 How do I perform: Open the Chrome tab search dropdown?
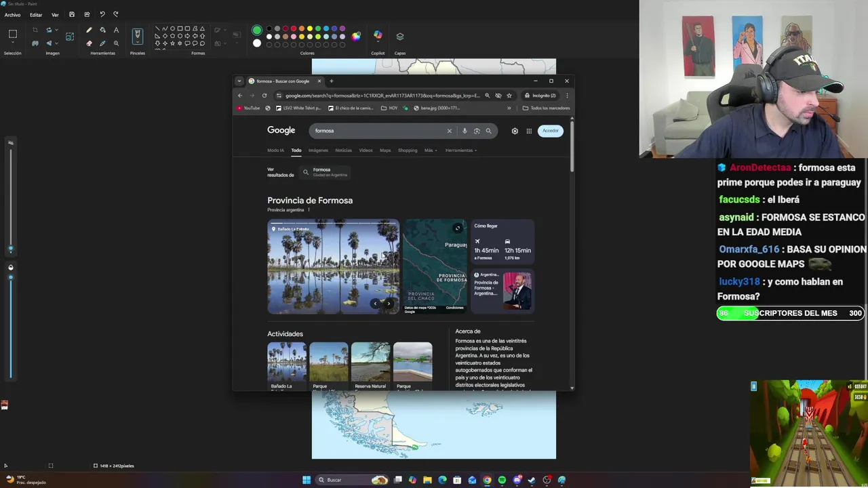point(239,81)
